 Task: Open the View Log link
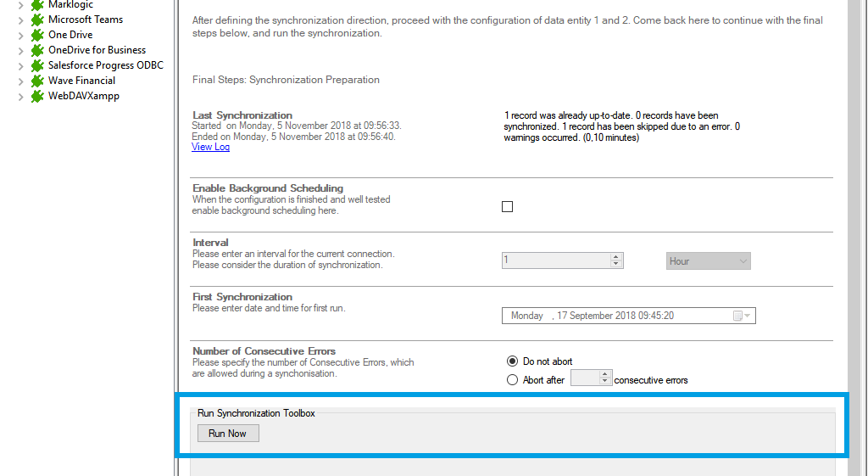point(210,147)
